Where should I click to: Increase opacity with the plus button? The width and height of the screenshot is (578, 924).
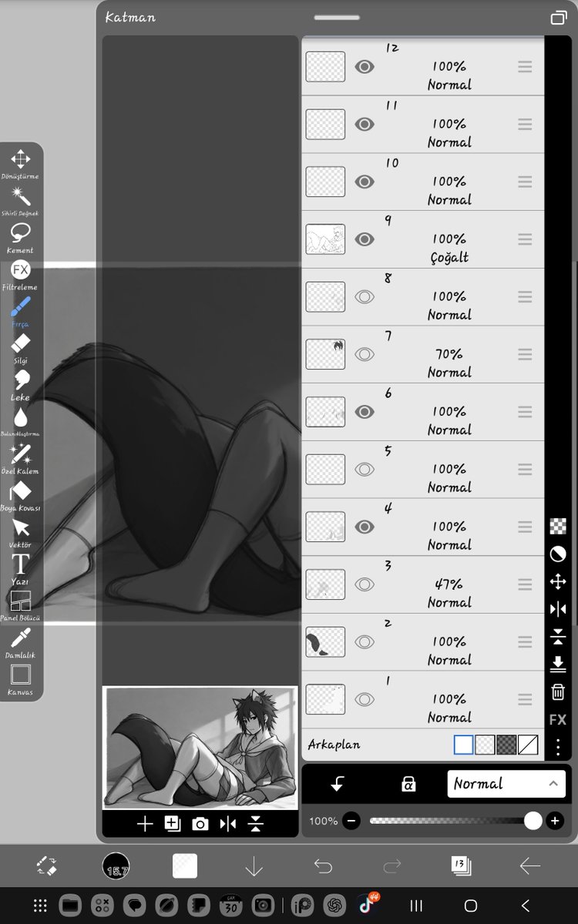coord(554,821)
